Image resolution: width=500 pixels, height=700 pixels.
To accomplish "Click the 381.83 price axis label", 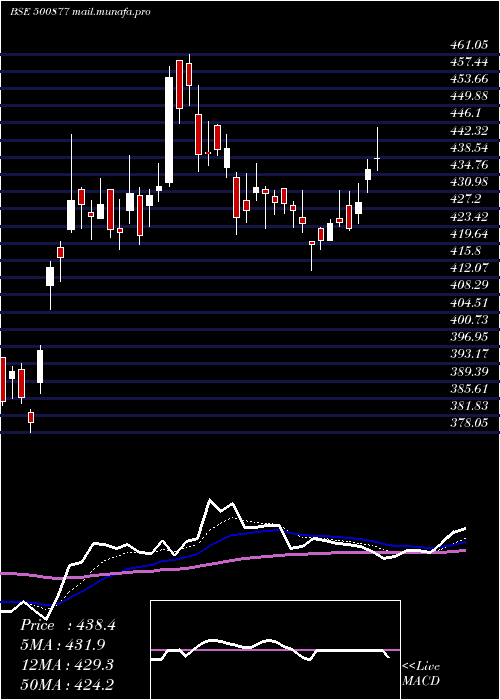I will tap(469, 405).
